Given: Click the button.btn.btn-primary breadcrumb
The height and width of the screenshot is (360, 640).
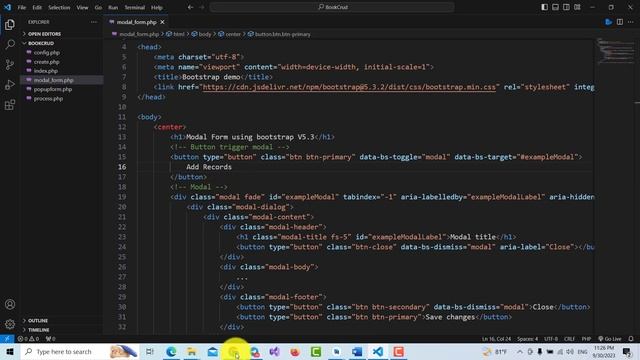Looking at the screenshot, I should coord(279,34).
